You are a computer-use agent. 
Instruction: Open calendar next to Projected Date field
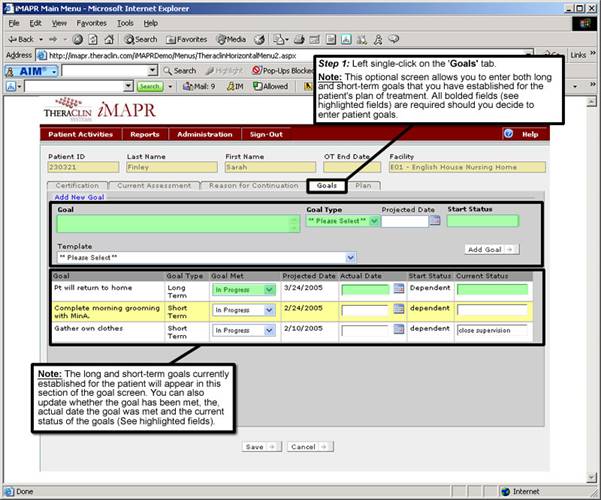(435, 221)
